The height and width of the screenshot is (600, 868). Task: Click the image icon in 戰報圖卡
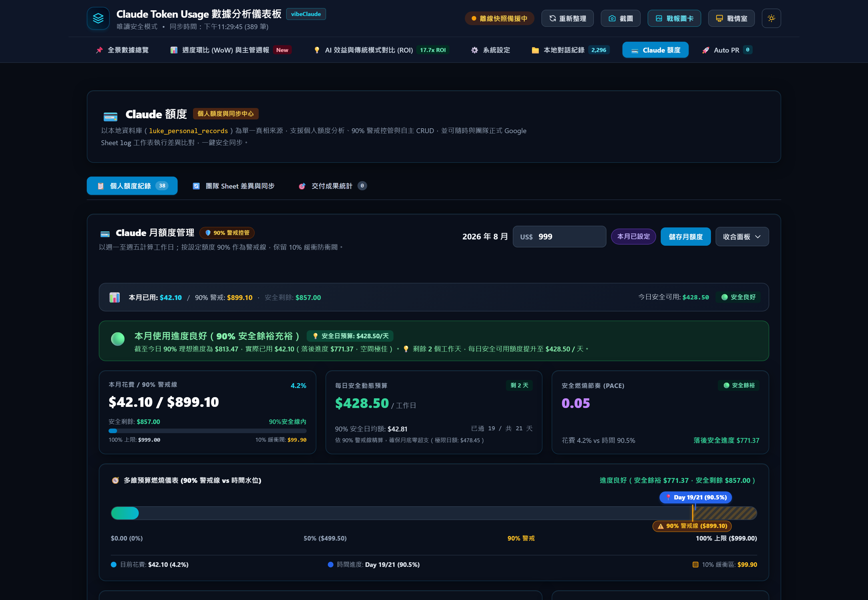pyautogui.click(x=659, y=18)
